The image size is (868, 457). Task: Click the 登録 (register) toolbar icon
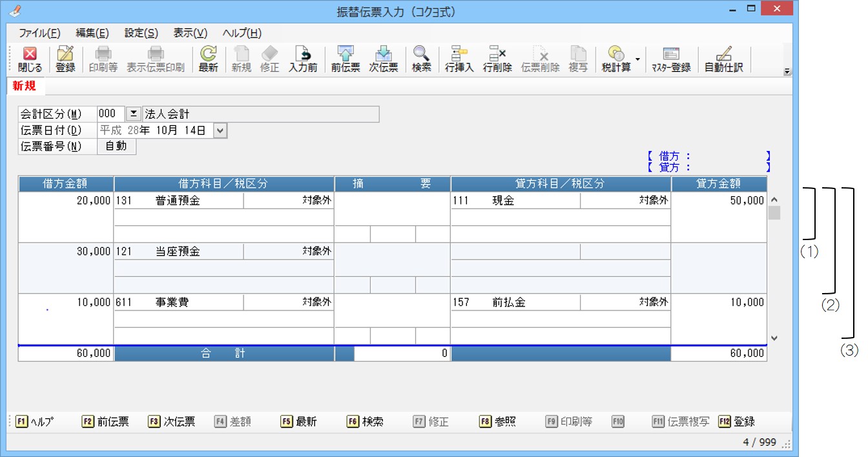65,59
